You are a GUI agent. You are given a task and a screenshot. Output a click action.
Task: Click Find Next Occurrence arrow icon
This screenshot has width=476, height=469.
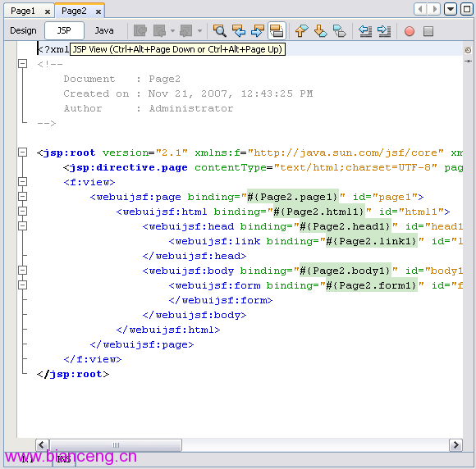click(258, 30)
